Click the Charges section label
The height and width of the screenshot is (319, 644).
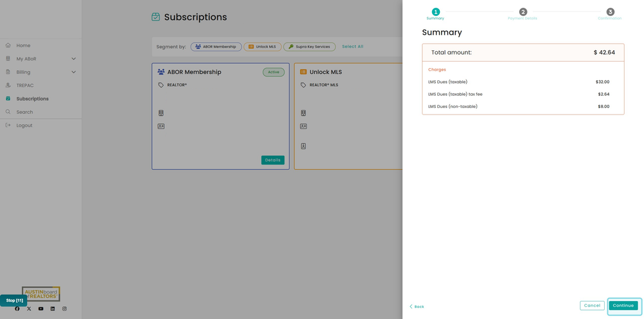[x=437, y=69]
